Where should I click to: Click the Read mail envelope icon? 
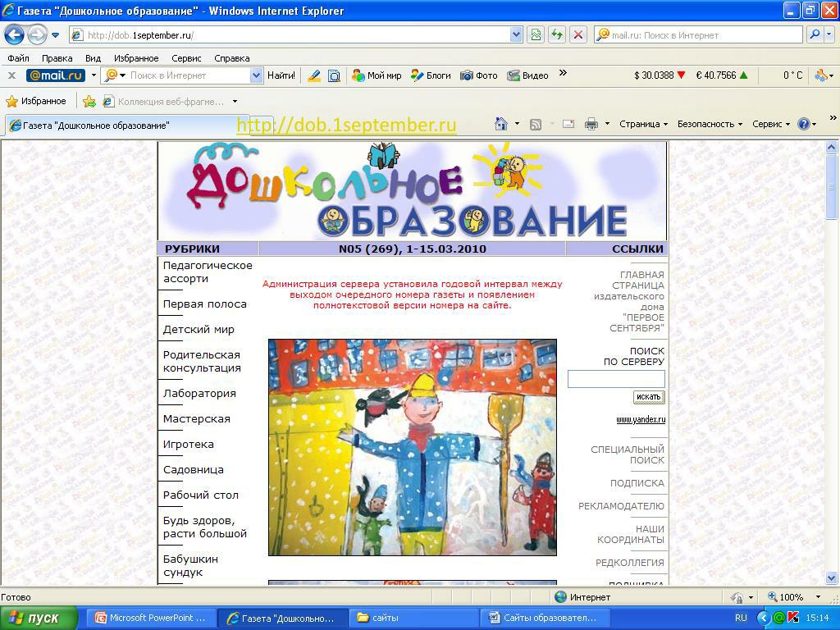tap(568, 124)
